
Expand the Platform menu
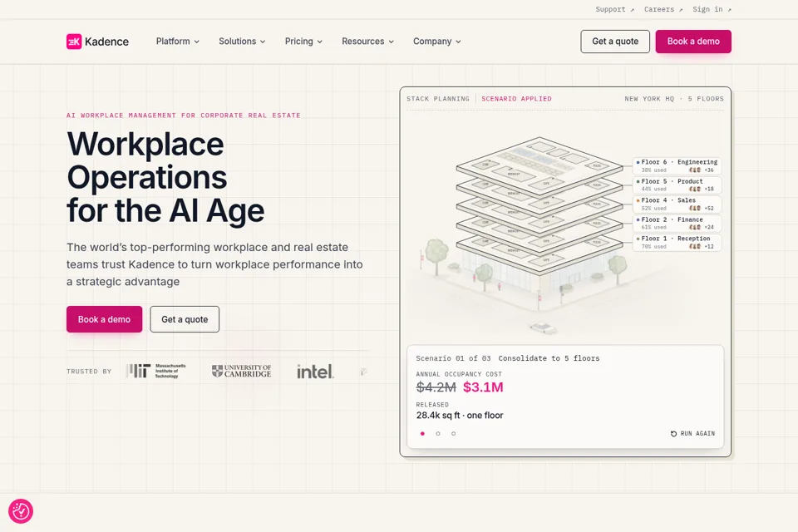pyautogui.click(x=178, y=42)
